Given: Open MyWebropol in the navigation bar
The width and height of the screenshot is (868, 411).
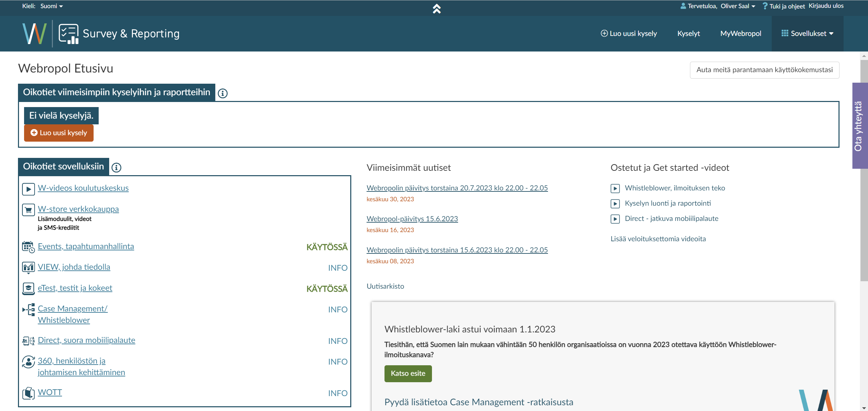Looking at the screenshot, I should 741,34.
